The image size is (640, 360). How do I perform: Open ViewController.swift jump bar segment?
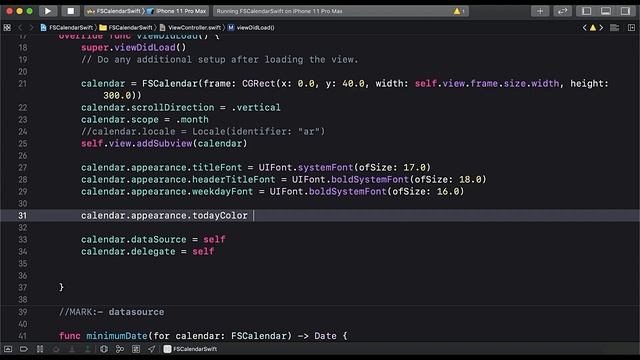pos(190,28)
